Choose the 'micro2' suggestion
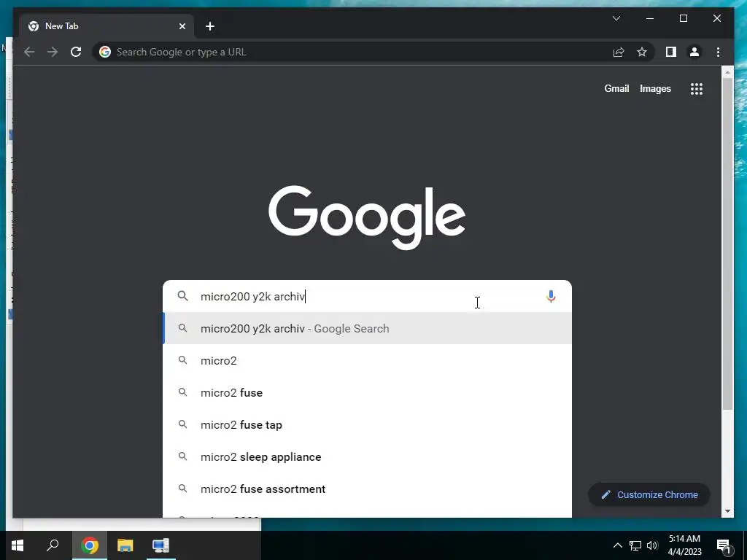Image resolution: width=747 pixels, height=560 pixels. pos(368,360)
